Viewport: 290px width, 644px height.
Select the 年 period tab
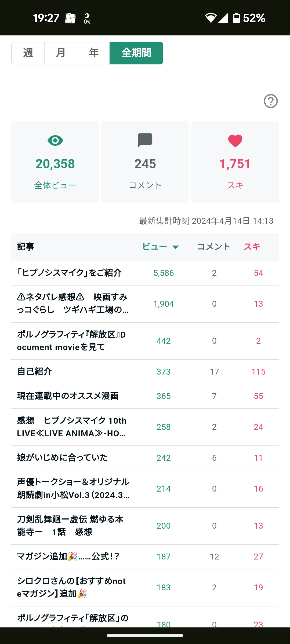(x=93, y=53)
